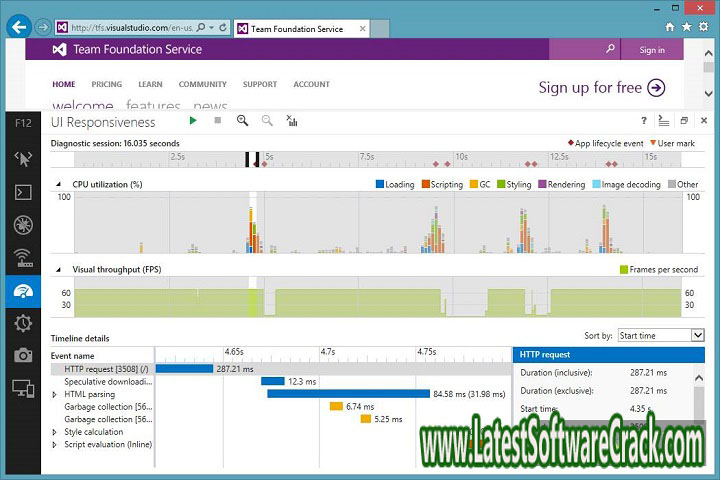Start profiling with green play button

(193, 120)
